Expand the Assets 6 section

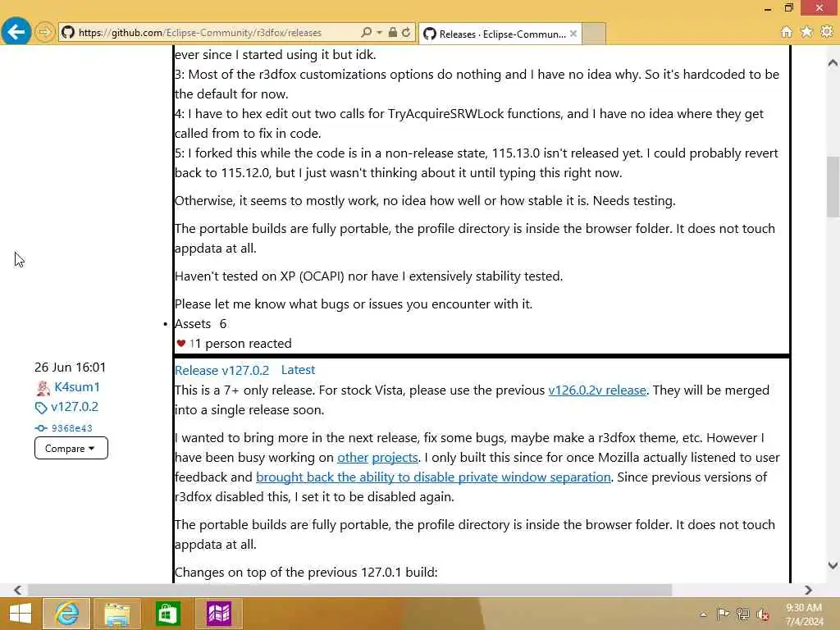pyautogui.click(x=200, y=324)
